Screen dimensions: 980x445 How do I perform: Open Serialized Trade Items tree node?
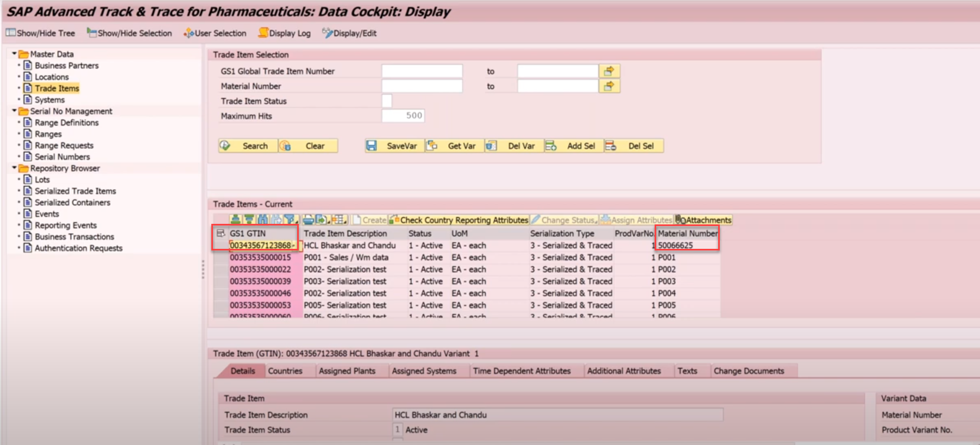pyautogui.click(x=76, y=191)
